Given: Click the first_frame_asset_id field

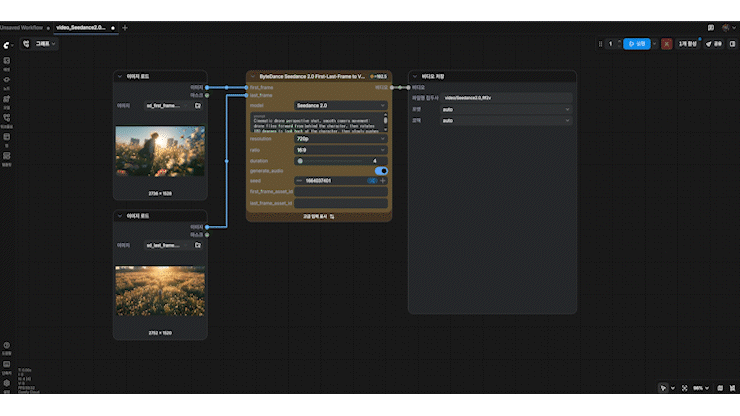Looking at the screenshot, I should point(341,192).
